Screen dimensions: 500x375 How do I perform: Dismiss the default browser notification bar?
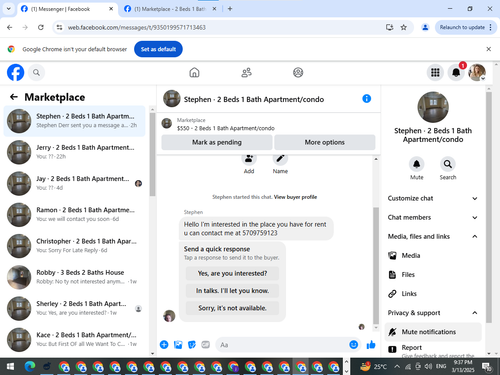(x=489, y=49)
